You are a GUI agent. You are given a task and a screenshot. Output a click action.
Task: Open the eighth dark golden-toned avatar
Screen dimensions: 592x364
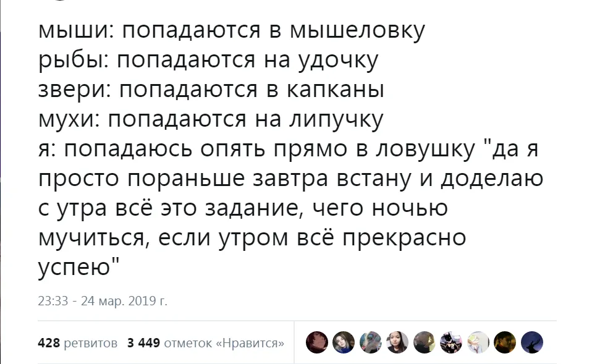(x=505, y=342)
